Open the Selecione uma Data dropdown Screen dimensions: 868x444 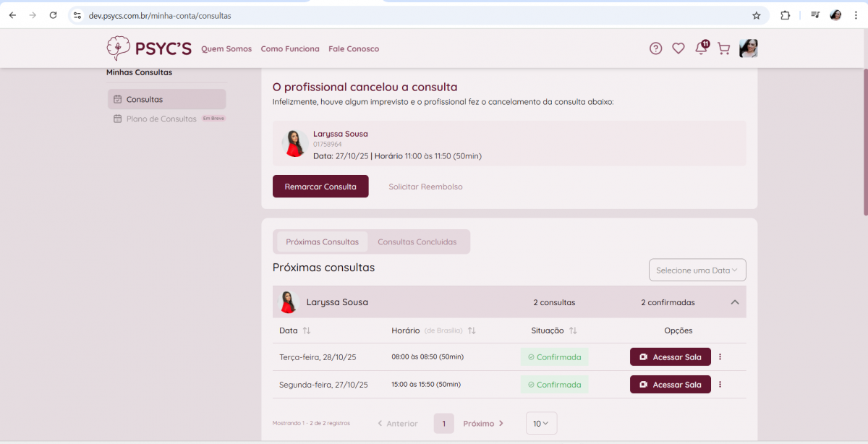pos(697,270)
